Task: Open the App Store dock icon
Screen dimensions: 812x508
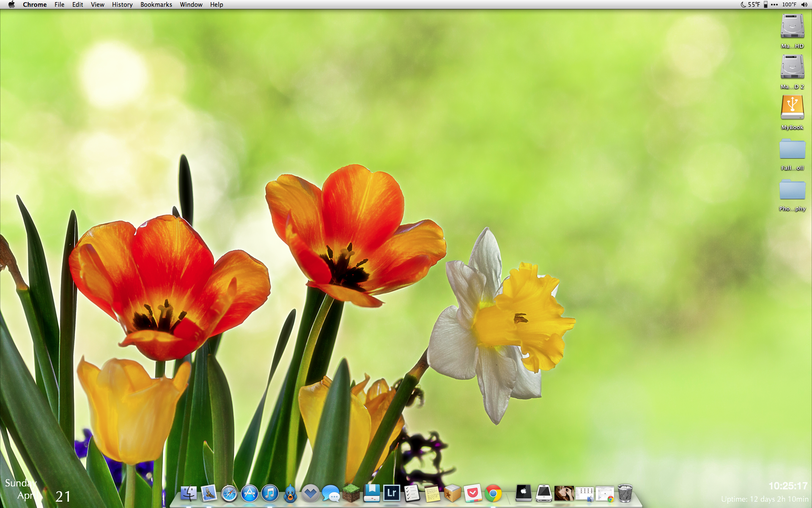Action: 250,494
